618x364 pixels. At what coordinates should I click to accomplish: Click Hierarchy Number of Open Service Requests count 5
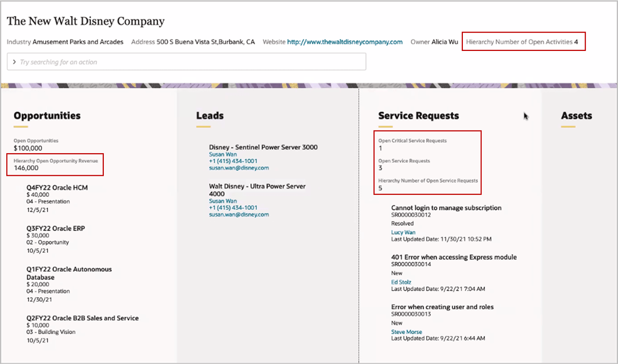(x=380, y=188)
